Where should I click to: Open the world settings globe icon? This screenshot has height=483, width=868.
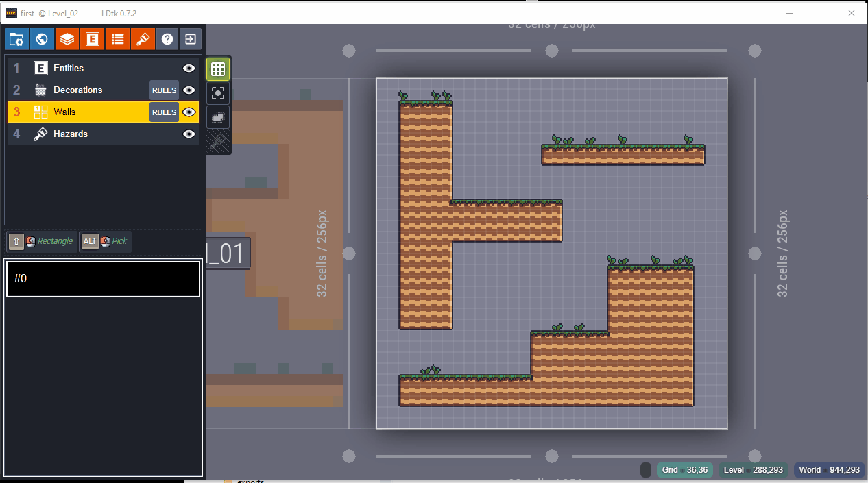42,39
